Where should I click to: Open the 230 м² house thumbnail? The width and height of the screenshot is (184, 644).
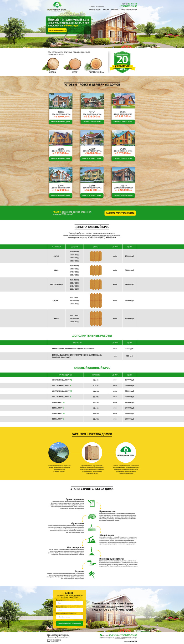tap(92, 138)
